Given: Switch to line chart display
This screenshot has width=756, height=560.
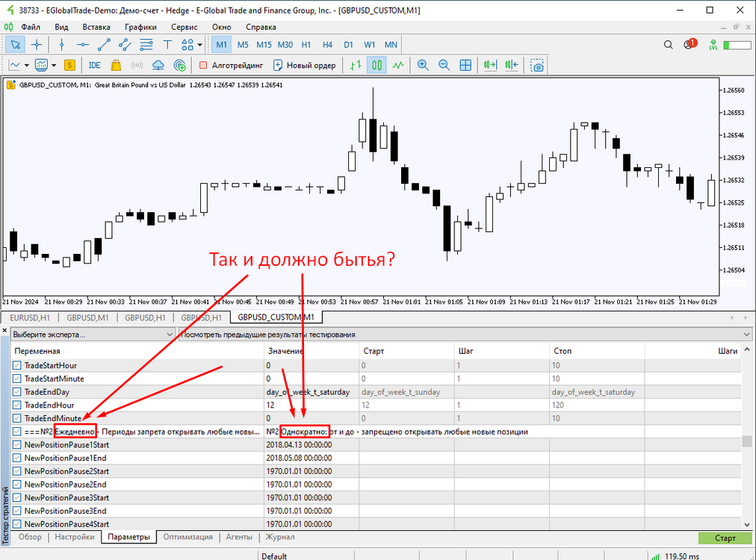Looking at the screenshot, I should point(397,65).
